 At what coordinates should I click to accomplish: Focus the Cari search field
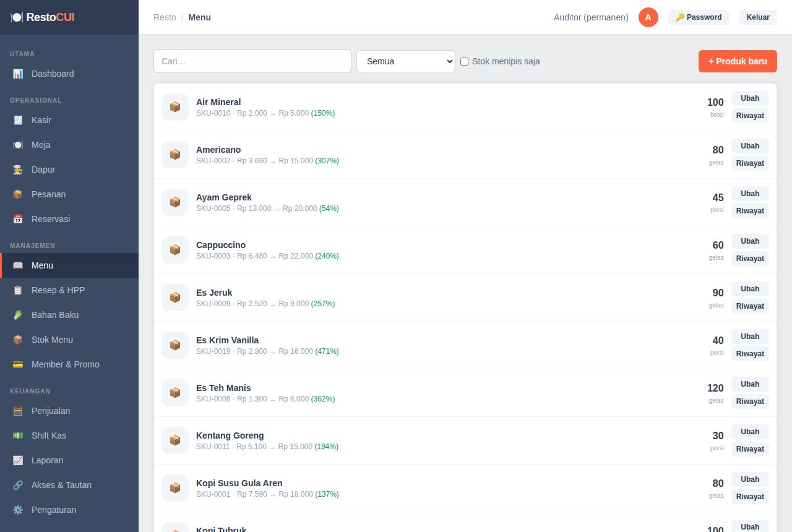252,61
